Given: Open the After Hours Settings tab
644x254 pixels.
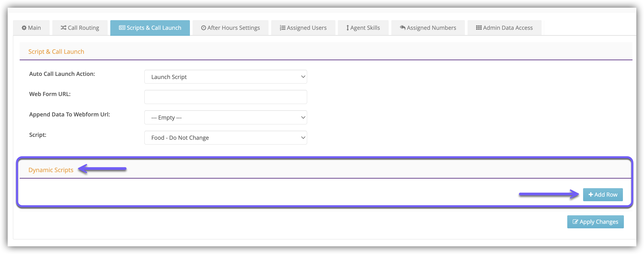Looking at the screenshot, I should 230,28.
